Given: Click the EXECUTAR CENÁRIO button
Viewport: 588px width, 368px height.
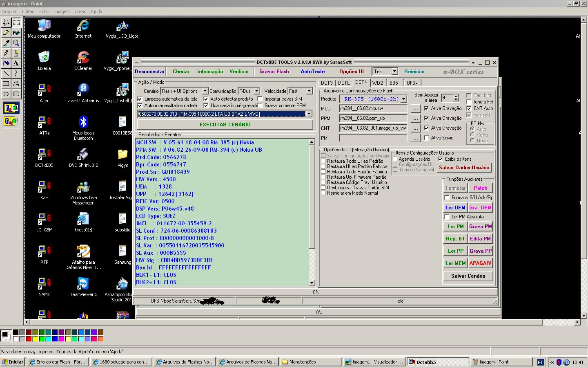Looking at the screenshot, I should pyautogui.click(x=225, y=124).
